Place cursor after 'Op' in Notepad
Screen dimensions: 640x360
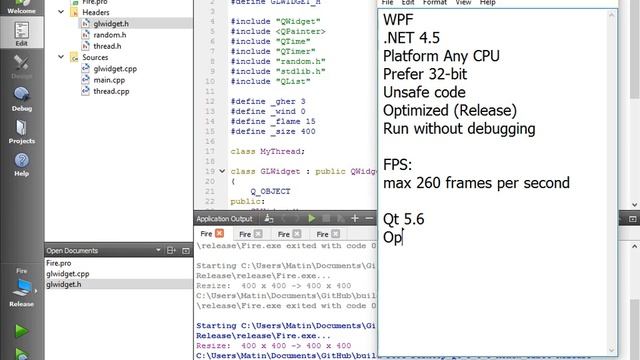pyautogui.click(x=403, y=237)
